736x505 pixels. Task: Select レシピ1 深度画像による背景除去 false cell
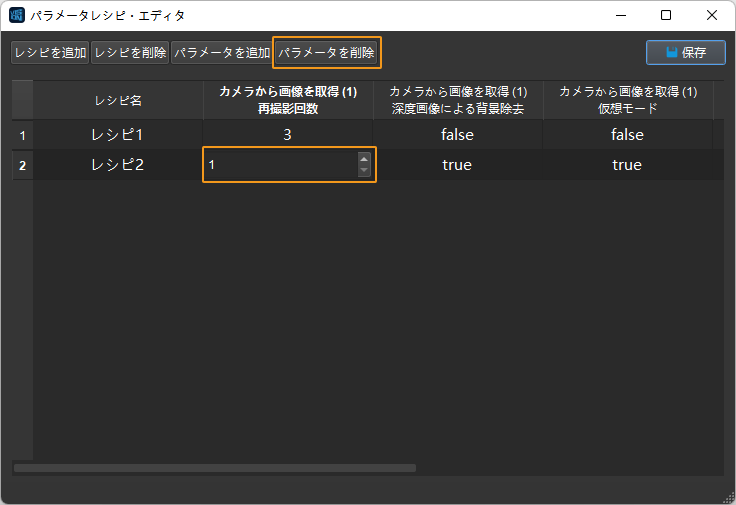click(x=458, y=135)
